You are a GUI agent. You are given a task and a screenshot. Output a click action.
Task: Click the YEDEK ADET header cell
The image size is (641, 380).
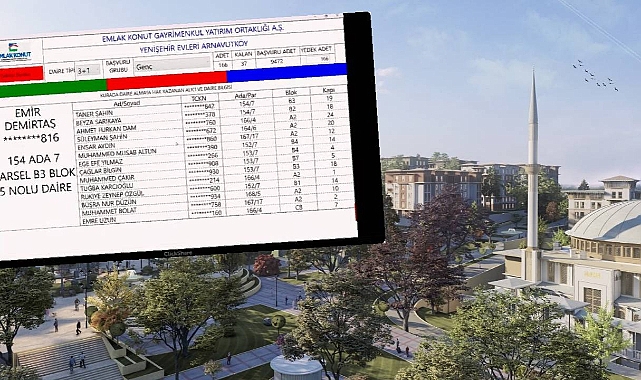pyautogui.click(x=316, y=49)
